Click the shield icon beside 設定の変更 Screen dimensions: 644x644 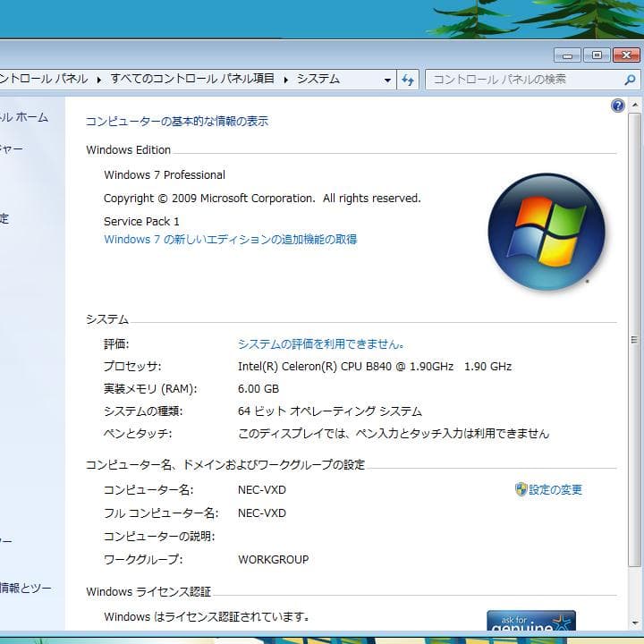pos(521,489)
